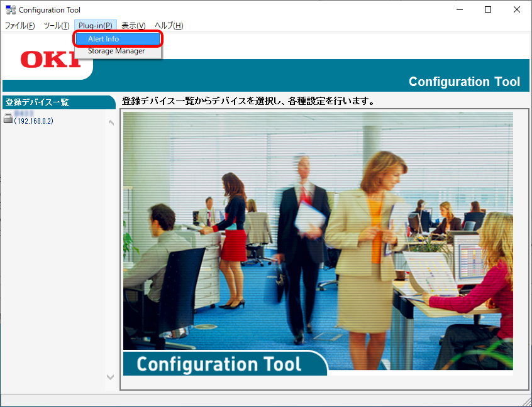The width and height of the screenshot is (532, 407).
Task: Click the Configuration Tool heading in teal bar
Action: [x=464, y=82]
